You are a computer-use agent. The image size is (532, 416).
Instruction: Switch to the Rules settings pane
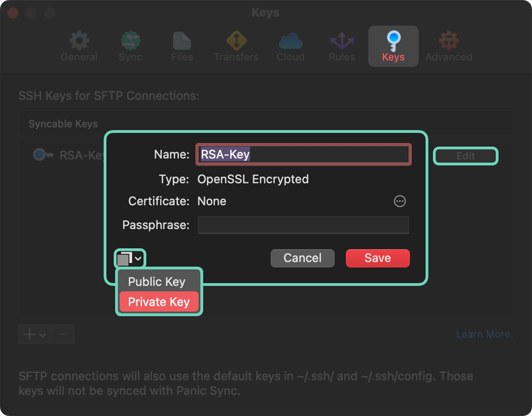[341, 46]
